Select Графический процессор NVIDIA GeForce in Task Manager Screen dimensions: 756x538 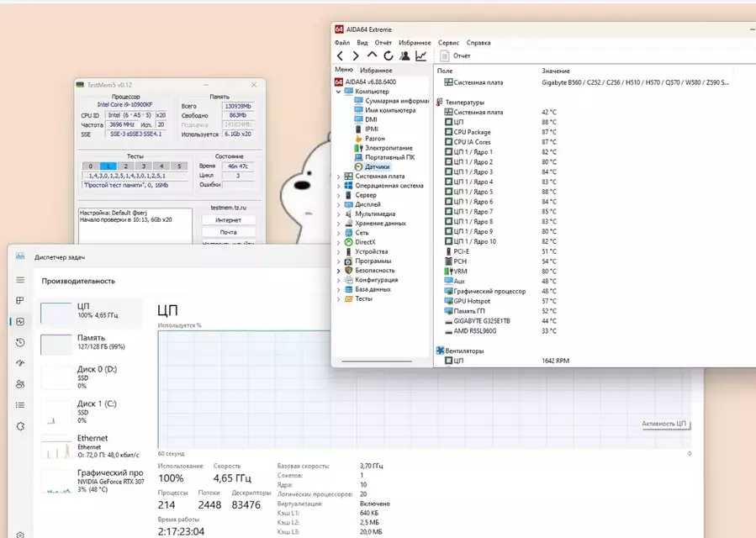pyautogui.click(x=90, y=481)
